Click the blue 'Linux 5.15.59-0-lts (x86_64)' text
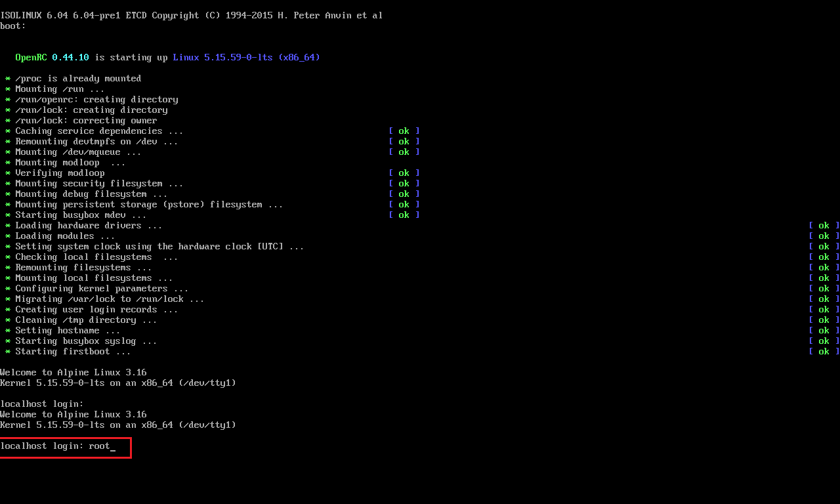Viewport: 840px width, 504px height. 247,58
